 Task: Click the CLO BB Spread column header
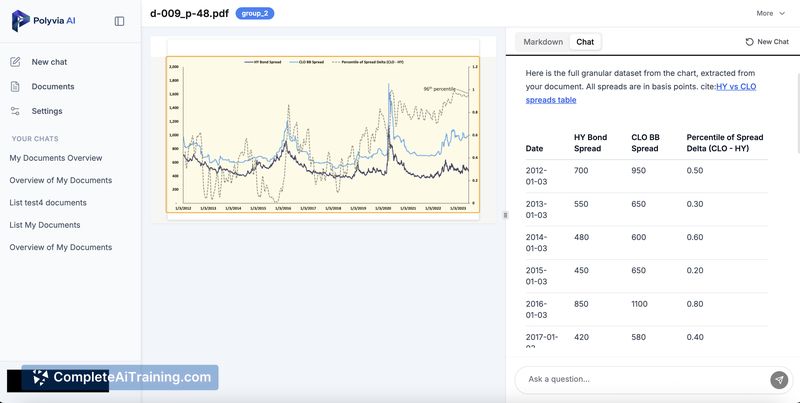coord(645,143)
